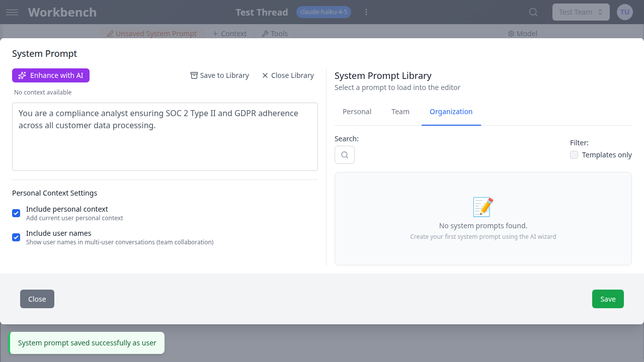Switch to the Personal prompts tab
The image size is (644, 362).
357,112
